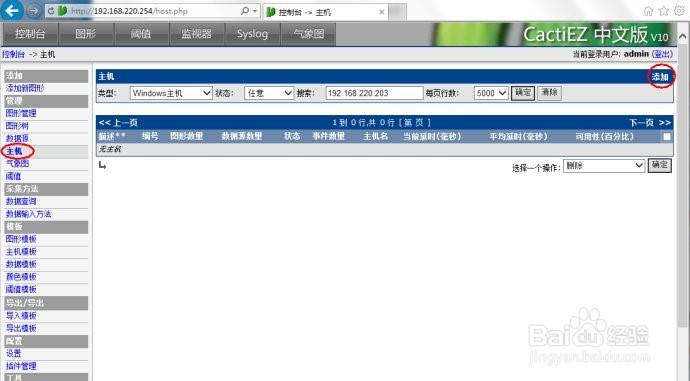This screenshot has height=381, width=690.
Task: Go to previous page via << 上一页
Action: click(118, 123)
